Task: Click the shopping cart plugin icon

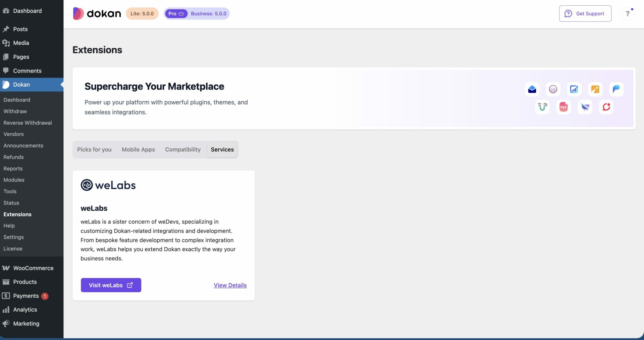Action: [585, 107]
